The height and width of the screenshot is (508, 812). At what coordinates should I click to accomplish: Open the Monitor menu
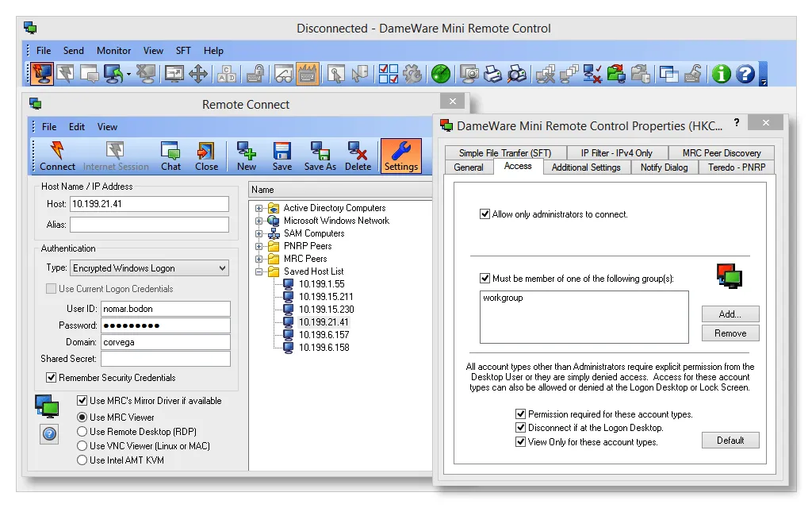pos(113,50)
